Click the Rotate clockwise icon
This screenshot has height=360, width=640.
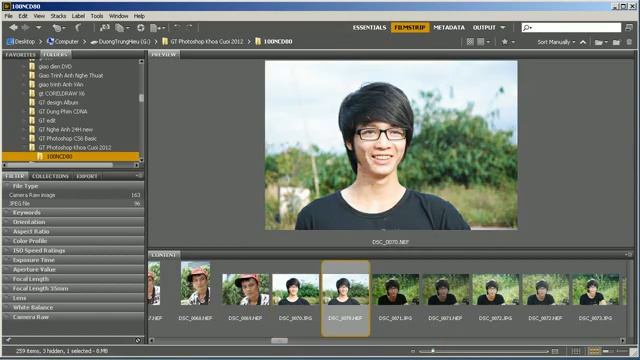189,27
